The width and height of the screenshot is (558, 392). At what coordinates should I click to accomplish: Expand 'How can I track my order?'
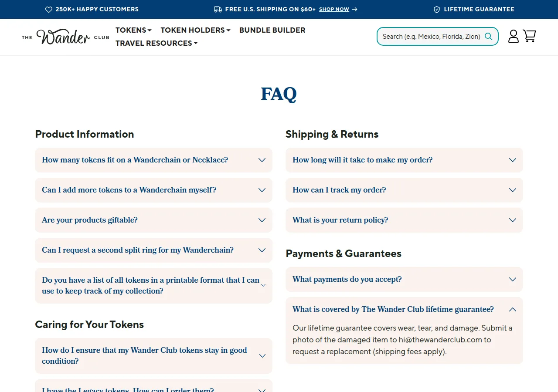coord(404,190)
